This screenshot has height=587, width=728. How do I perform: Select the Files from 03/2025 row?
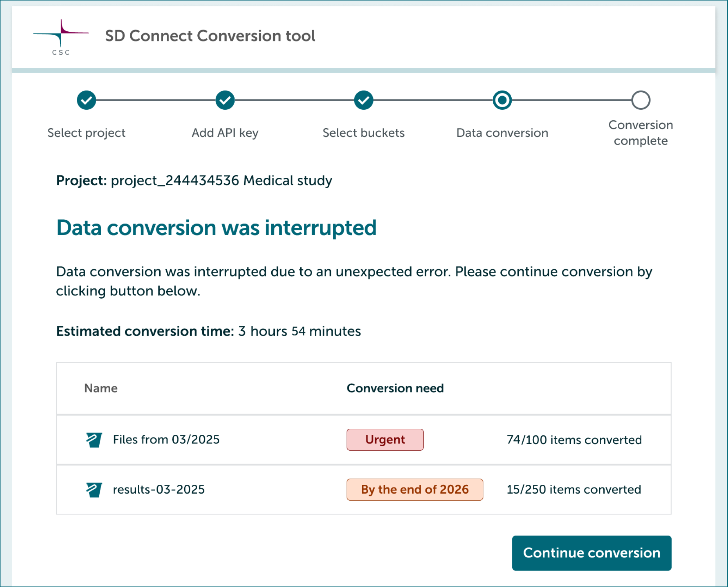tap(247, 439)
